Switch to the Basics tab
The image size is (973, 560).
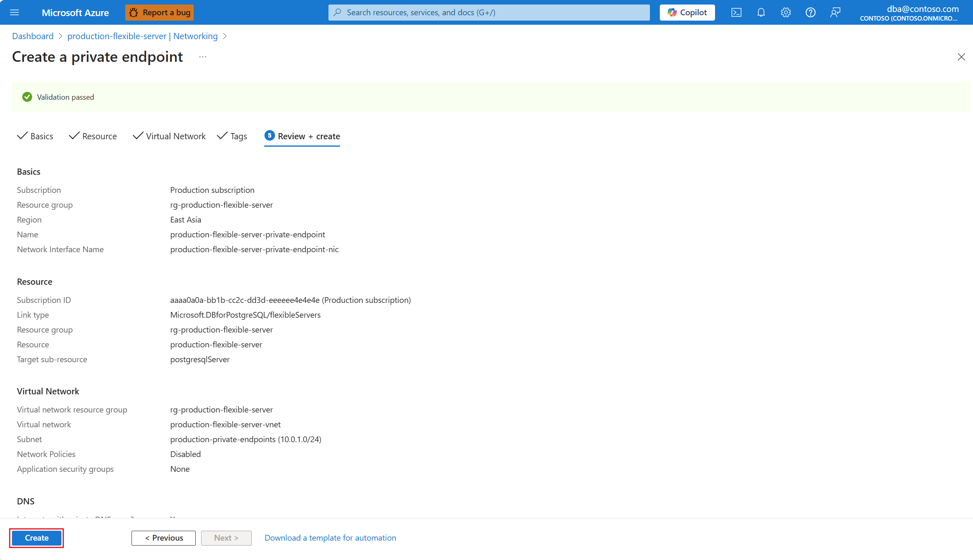pyautogui.click(x=35, y=136)
